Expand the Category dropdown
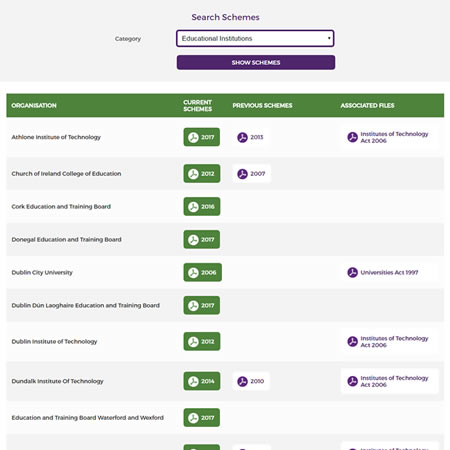Viewport: 450px width, 450px height. click(255, 38)
